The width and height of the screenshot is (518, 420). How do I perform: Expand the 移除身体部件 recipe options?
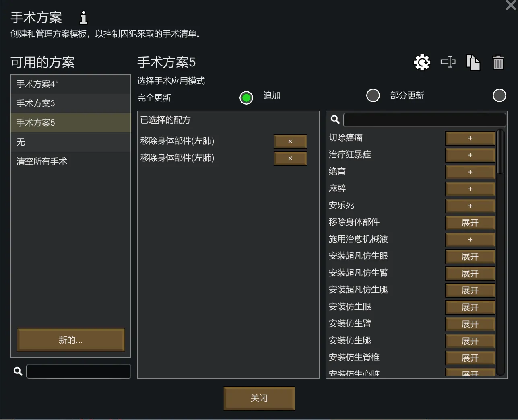pyautogui.click(x=470, y=223)
